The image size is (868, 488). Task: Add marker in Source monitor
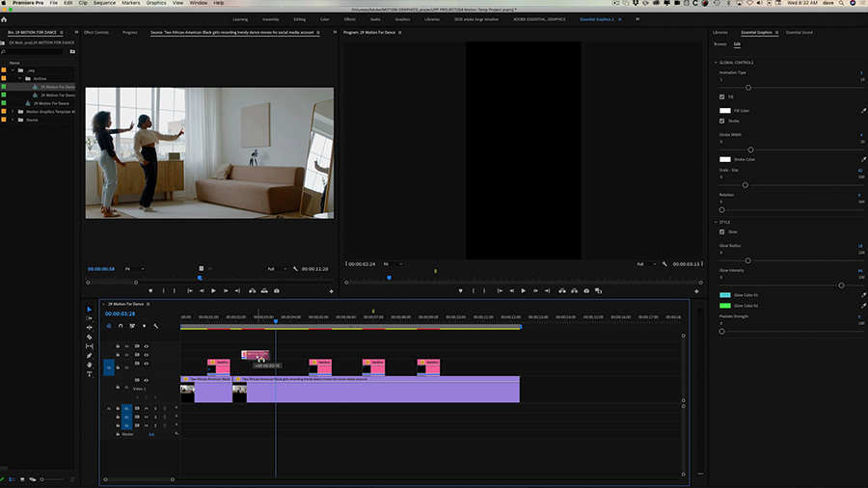[x=150, y=291]
